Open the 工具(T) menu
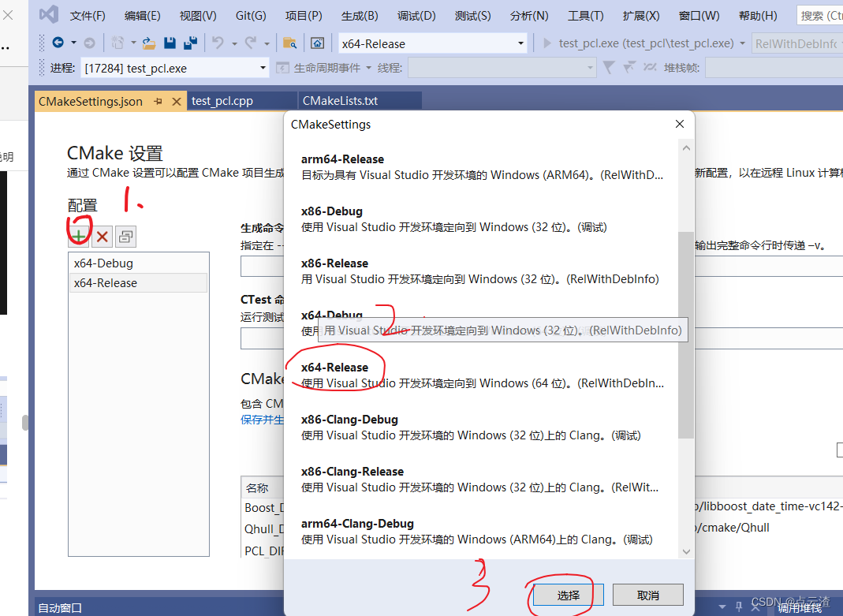The height and width of the screenshot is (616, 843). tap(585, 16)
